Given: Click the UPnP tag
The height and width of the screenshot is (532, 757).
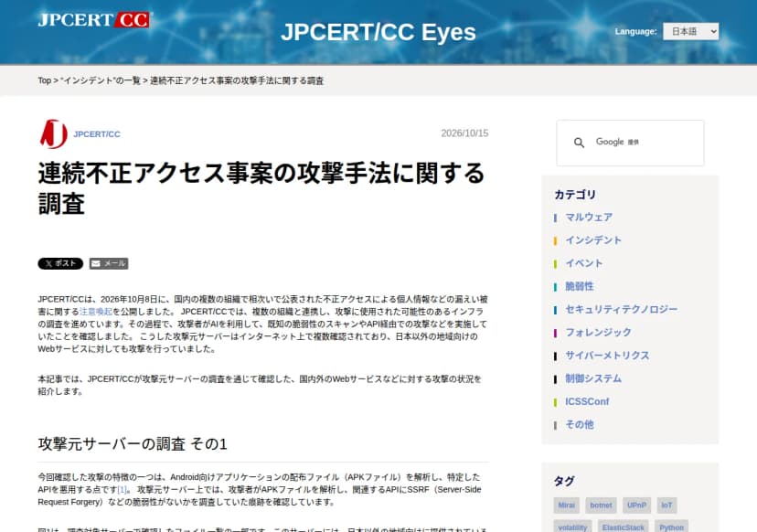Looking at the screenshot, I should [636, 505].
